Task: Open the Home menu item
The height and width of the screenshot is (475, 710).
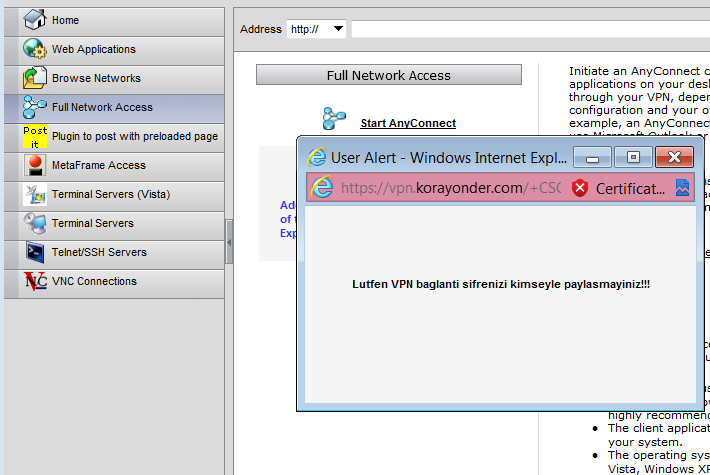Action: click(114, 20)
